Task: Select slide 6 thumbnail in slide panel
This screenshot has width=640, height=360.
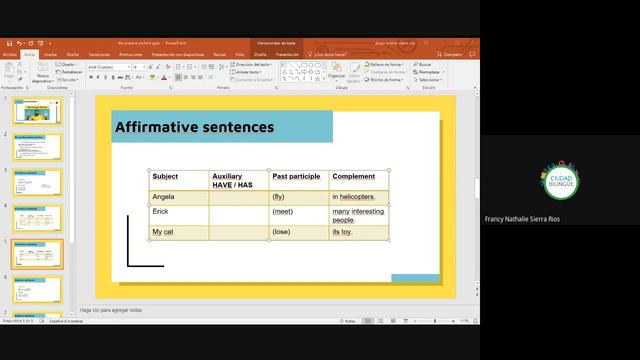Action: pyautogui.click(x=37, y=289)
